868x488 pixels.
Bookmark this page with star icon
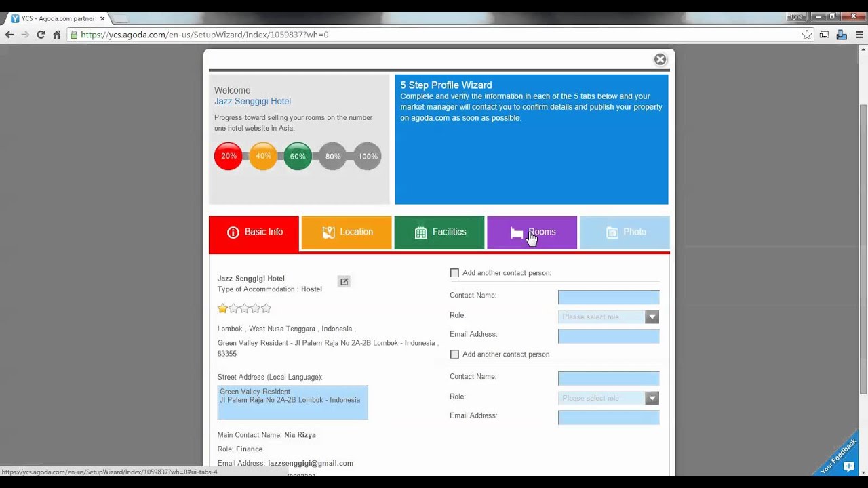pyautogui.click(x=807, y=35)
